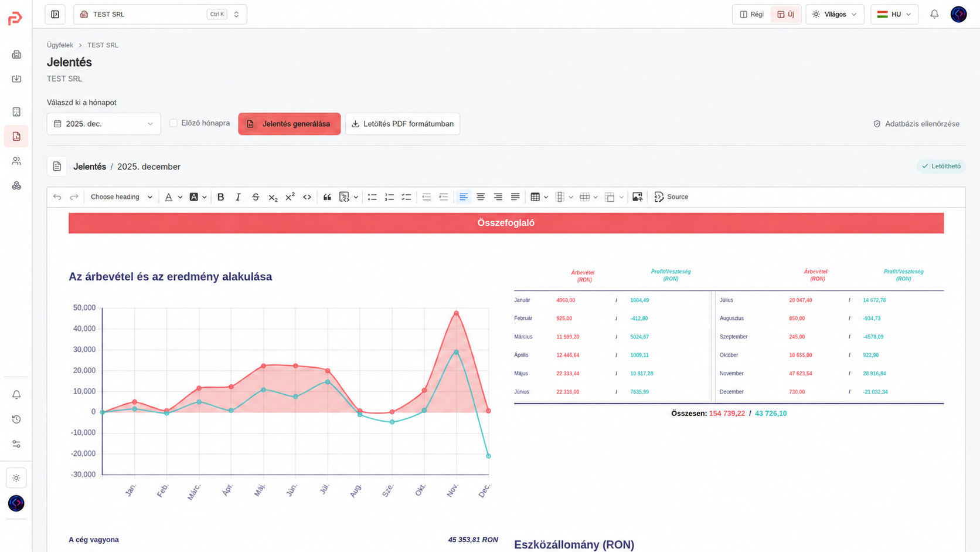Viewport: 980px width, 552px height.
Task: Open the HU language dropdown
Action: click(894, 14)
